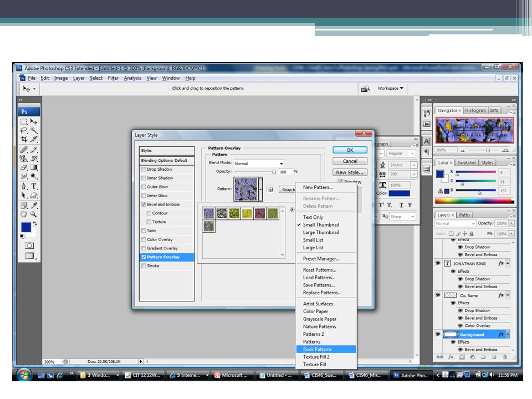532x399 pixels.
Task: Select the Eraser tool
Action: point(24,167)
